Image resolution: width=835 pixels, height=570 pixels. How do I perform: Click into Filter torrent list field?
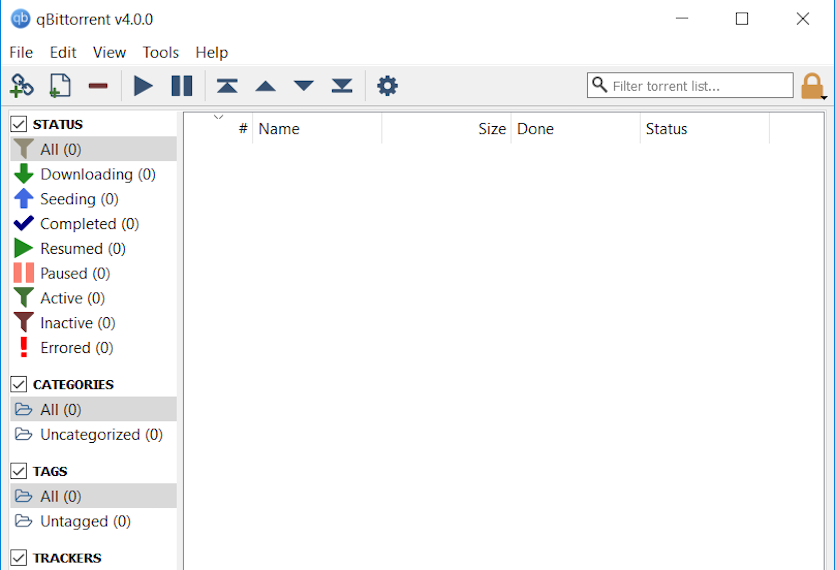pos(690,85)
